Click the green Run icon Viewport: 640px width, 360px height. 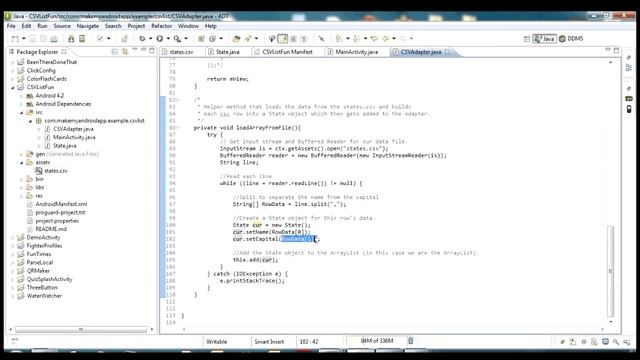pyautogui.click(x=160, y=39)
